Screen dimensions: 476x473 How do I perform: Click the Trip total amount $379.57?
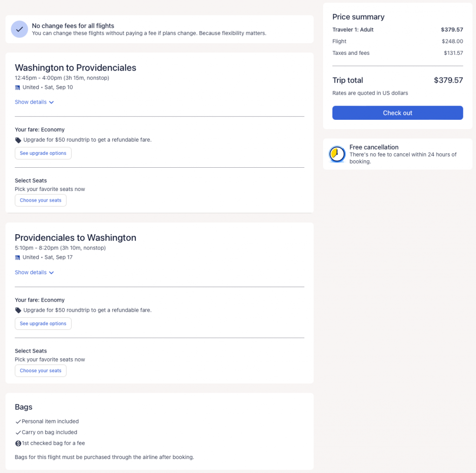[448, 80]
